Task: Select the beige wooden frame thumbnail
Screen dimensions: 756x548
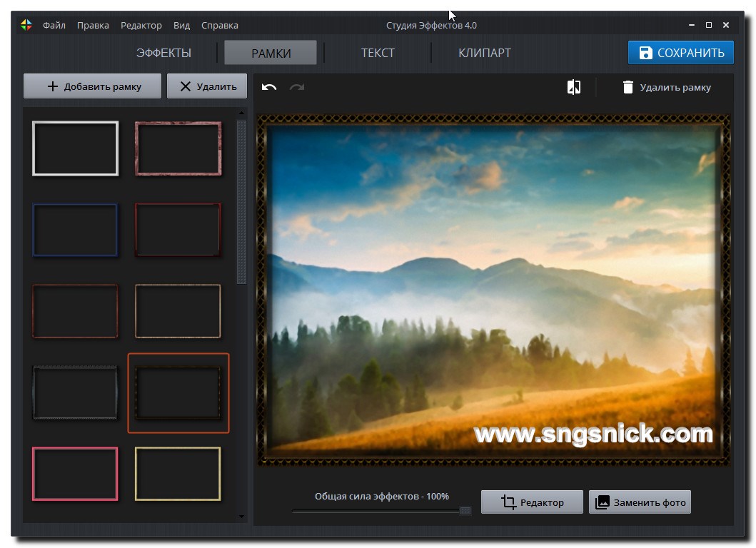Action: click(178, 311)
